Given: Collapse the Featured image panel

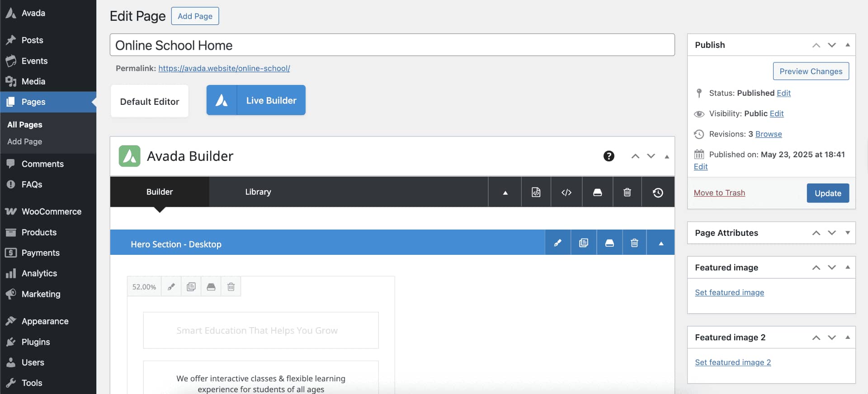Looking at the screenshot, I should point(847,267).
